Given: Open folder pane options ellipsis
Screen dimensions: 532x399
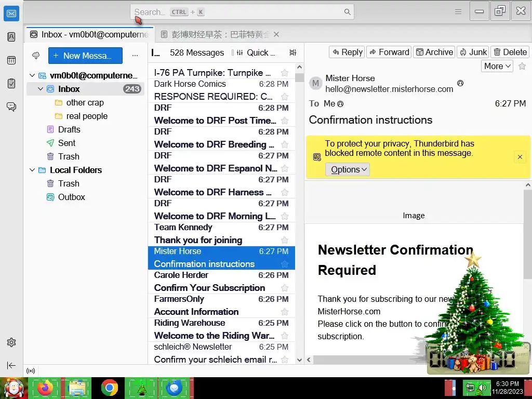Looking at the screenshot, I should tap(135, 55).
